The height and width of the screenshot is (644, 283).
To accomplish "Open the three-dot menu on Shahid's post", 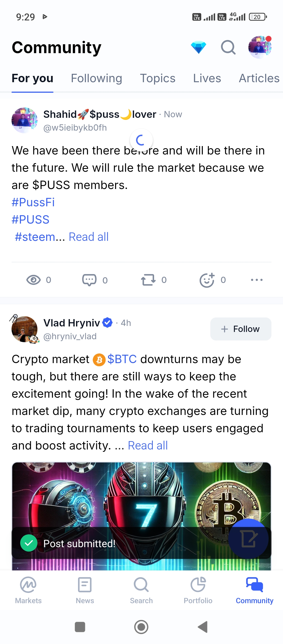I will 257,280.
